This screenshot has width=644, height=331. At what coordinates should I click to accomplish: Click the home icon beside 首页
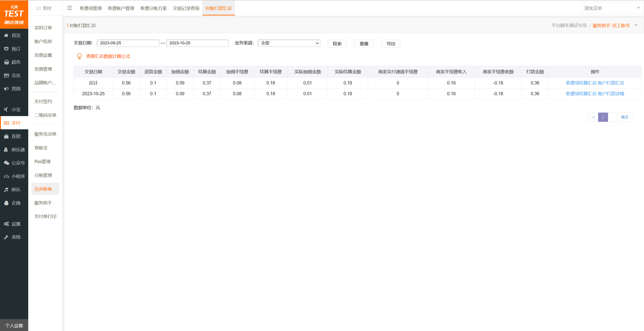pyautogui.click(x=6, y=35)
